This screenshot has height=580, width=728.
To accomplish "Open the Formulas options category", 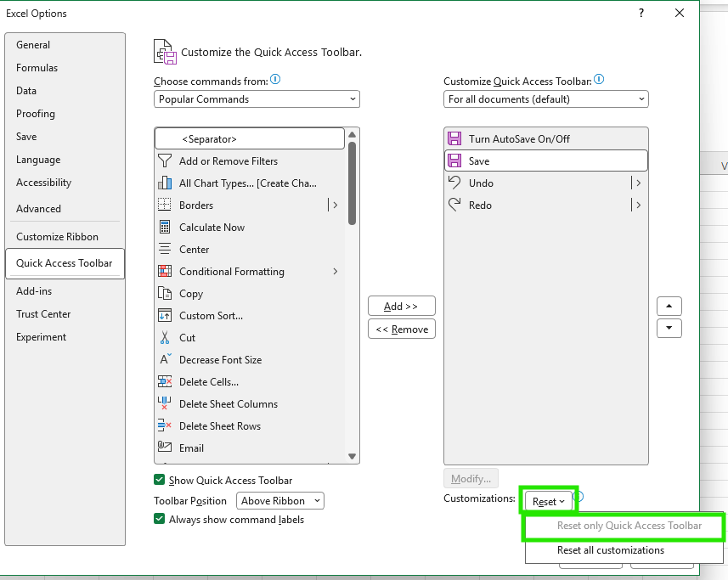I will tap(65, 68).
